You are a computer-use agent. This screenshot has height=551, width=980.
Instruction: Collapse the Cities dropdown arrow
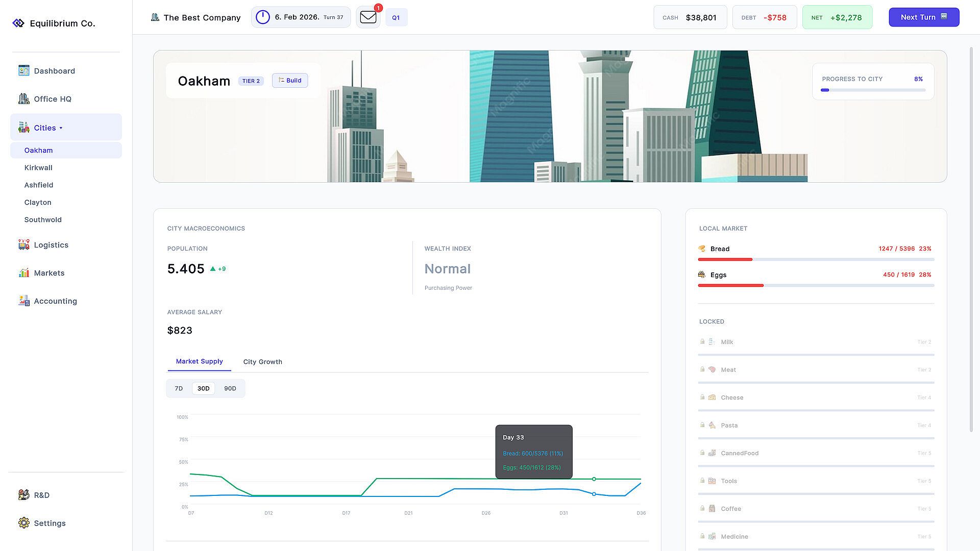point(61,128)
